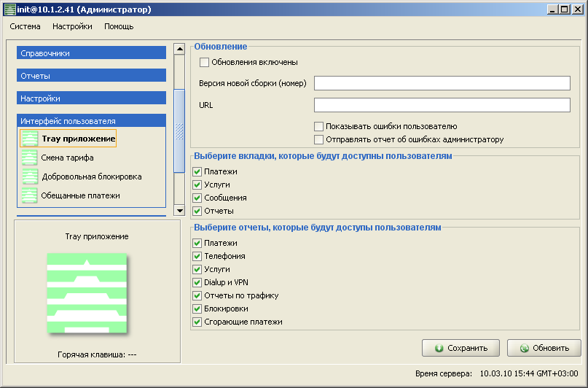Uncheck Отчеты in available tabs group
The height and width of the screenshot is (388, 588).
click(x=197, y=212)
